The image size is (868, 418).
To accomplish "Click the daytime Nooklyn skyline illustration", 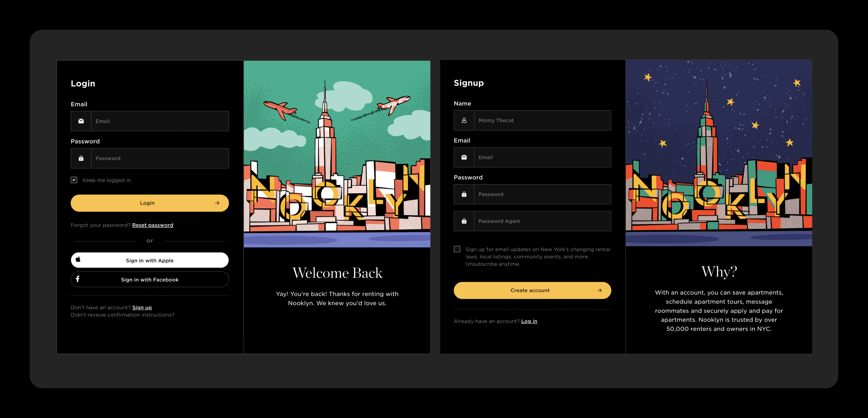I will pyautogui.click(x=337, y=154).
